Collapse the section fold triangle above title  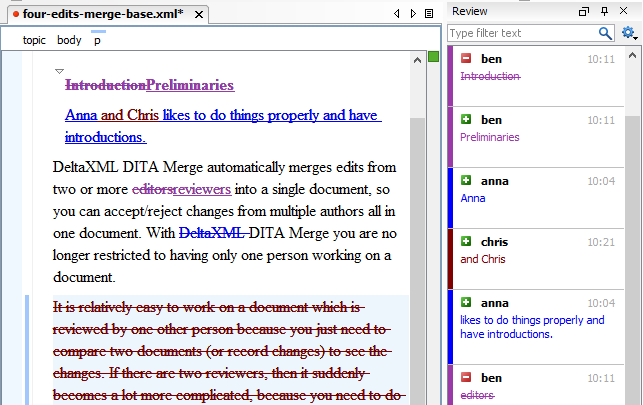coord(59,71)
